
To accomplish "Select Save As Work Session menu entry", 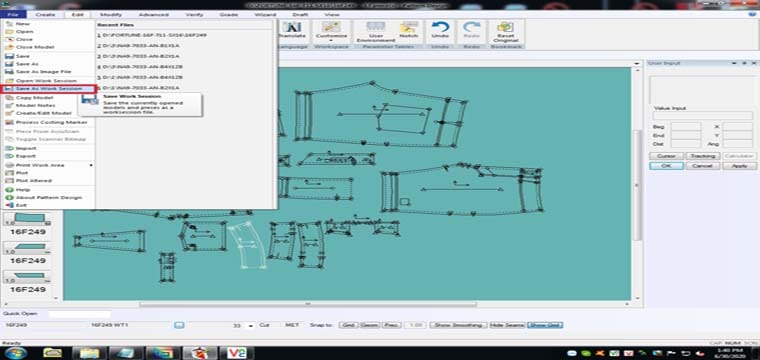I will [48, 89].
